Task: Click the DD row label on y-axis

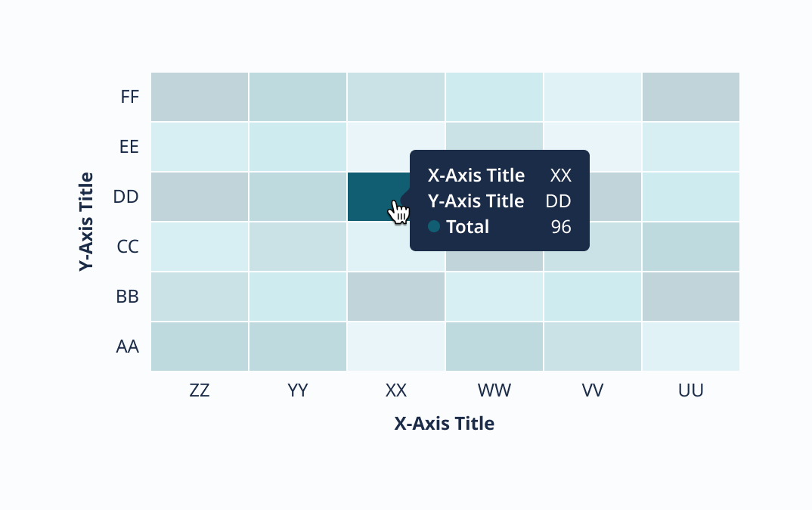Action: click(126, 197)
